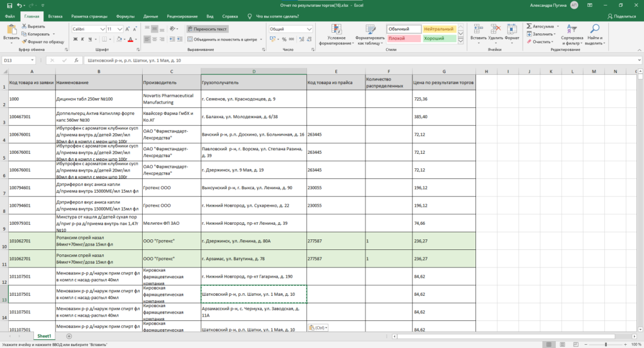644x348 pixels.
Task: Click the Format Painter brush icon
Action: [25, 41]
